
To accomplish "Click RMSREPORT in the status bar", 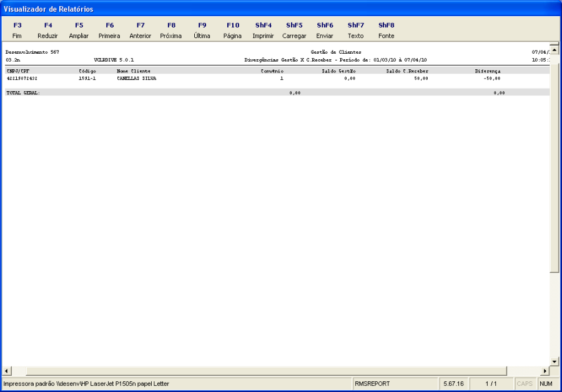I will (372, 384).
